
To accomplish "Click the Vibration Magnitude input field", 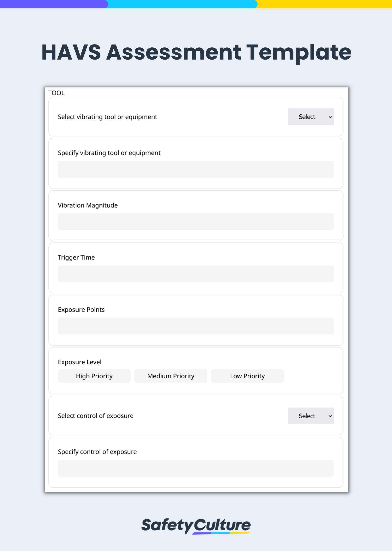I will click(x=196, y=222).
